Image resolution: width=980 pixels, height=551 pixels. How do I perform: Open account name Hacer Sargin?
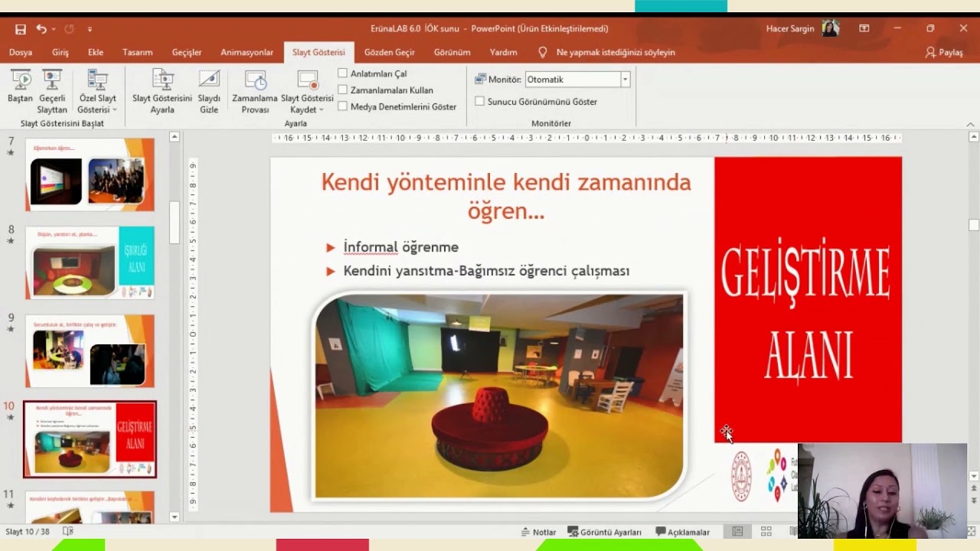click(x=790, y=29)
